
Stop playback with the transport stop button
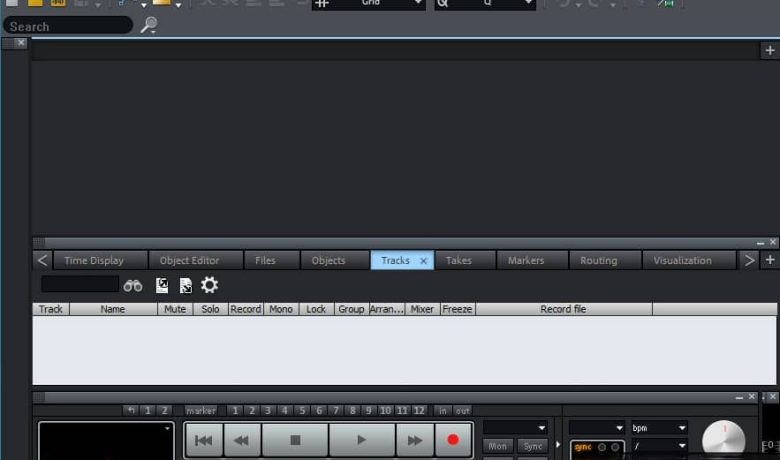tap(295, 440)
